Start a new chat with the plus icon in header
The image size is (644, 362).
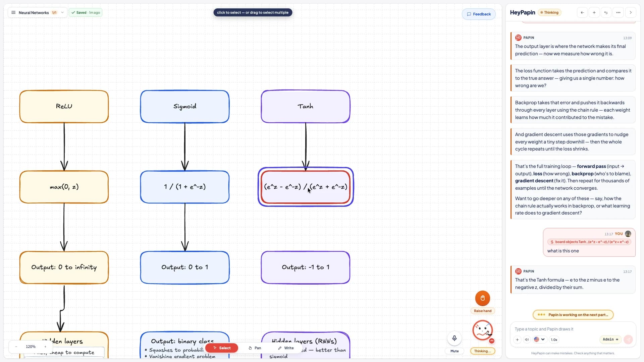tap(594, 12)
